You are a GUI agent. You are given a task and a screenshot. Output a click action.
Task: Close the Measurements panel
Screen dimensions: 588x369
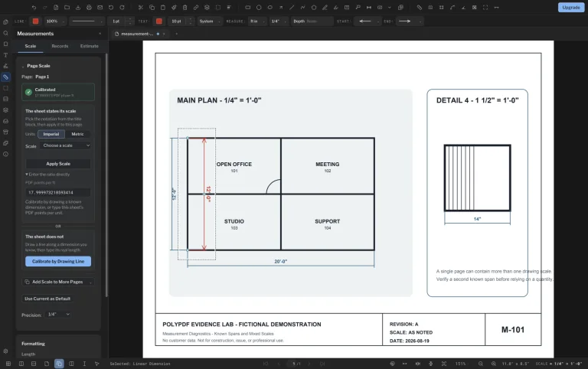(100, 34)
